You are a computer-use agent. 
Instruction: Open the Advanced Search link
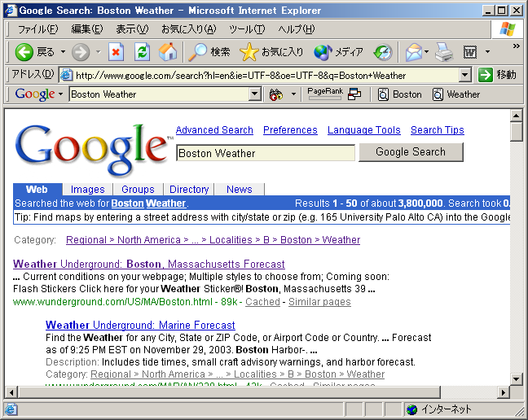[x=214, y=130]
